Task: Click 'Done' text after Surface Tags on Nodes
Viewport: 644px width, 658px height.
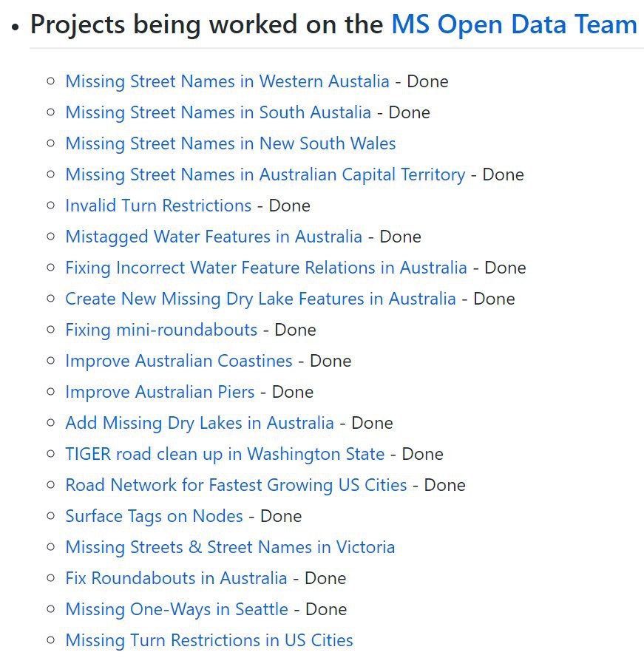Action: [281, 516]
